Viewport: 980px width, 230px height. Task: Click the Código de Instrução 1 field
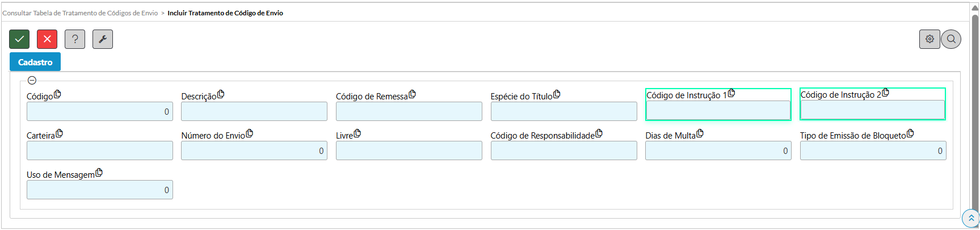(718, 110)
